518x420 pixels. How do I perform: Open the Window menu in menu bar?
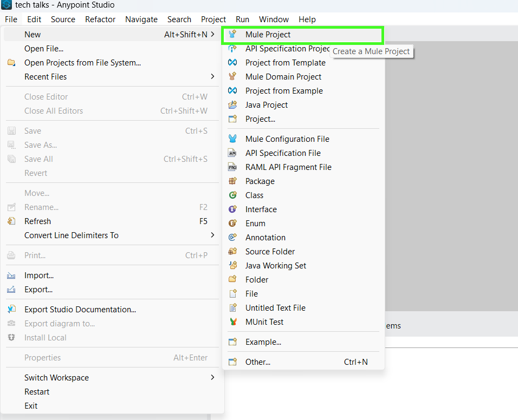(274, 19)
